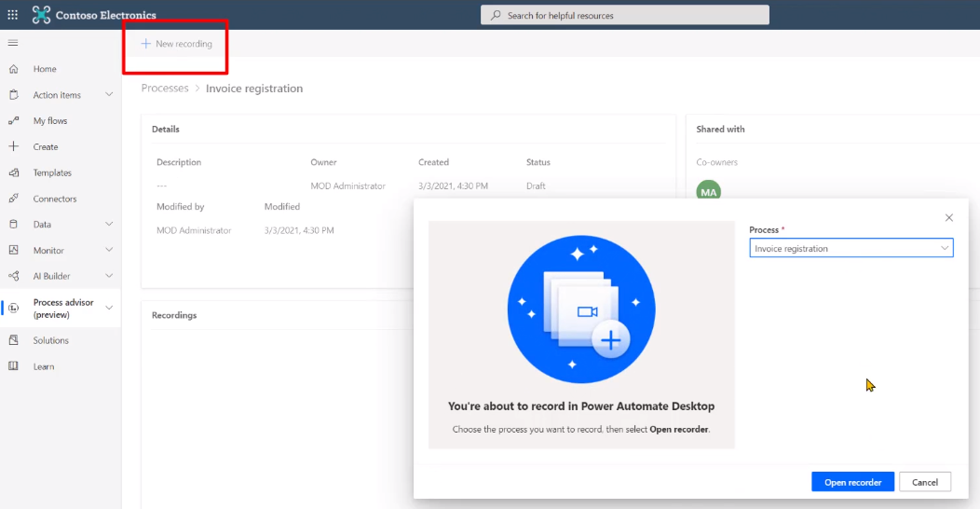Screen dimensions: 980x509
Task: Open the Home menu item
Action: pos(45,69)
